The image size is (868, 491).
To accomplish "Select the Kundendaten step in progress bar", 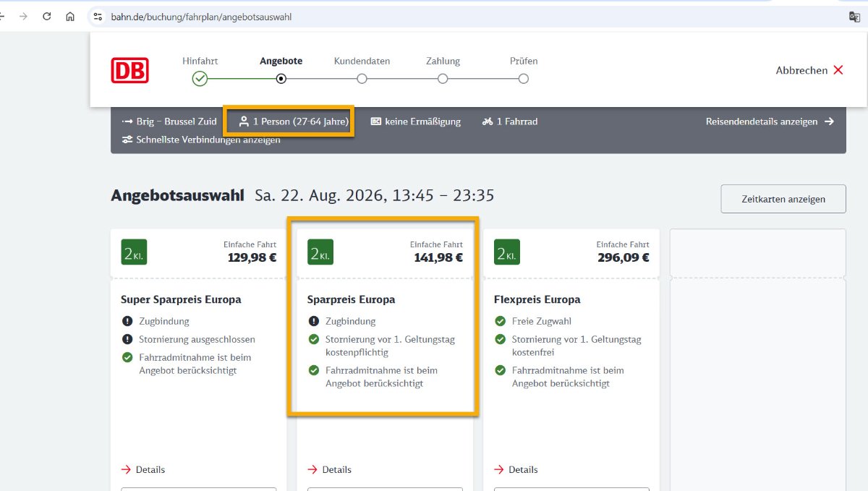I will [362, 79].
